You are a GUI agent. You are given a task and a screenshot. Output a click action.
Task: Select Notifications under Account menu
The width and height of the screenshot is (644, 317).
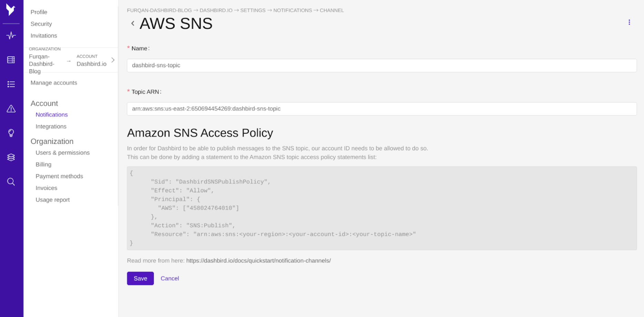tap(51, 114)
